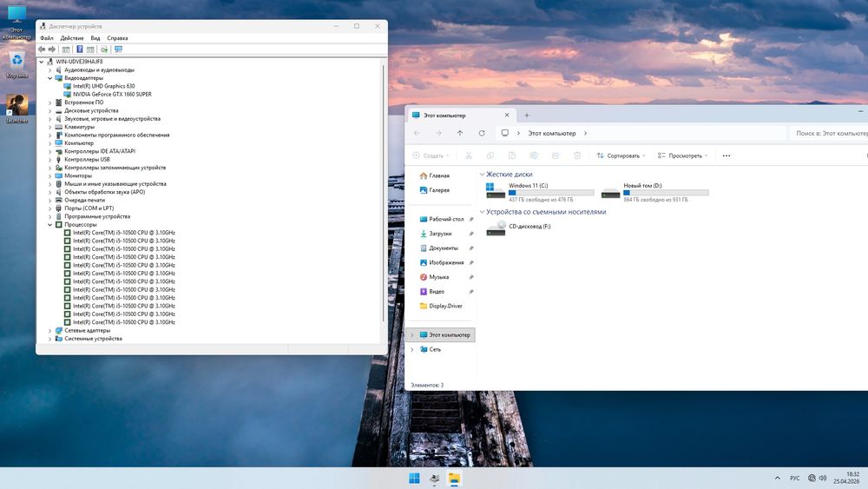Select the Корзина recycle bin desktop icon
868x489 pixels.
17,65
